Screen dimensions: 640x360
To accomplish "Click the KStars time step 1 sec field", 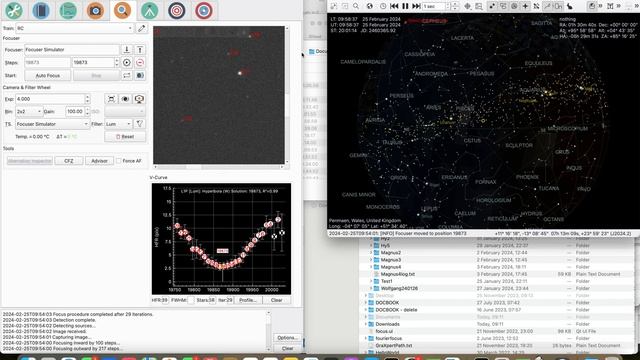I will [434, 6].
